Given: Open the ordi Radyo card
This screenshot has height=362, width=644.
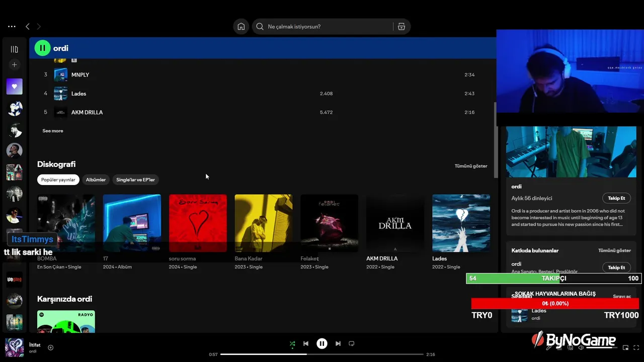Looking at the screenshot, I should point(66,322).
